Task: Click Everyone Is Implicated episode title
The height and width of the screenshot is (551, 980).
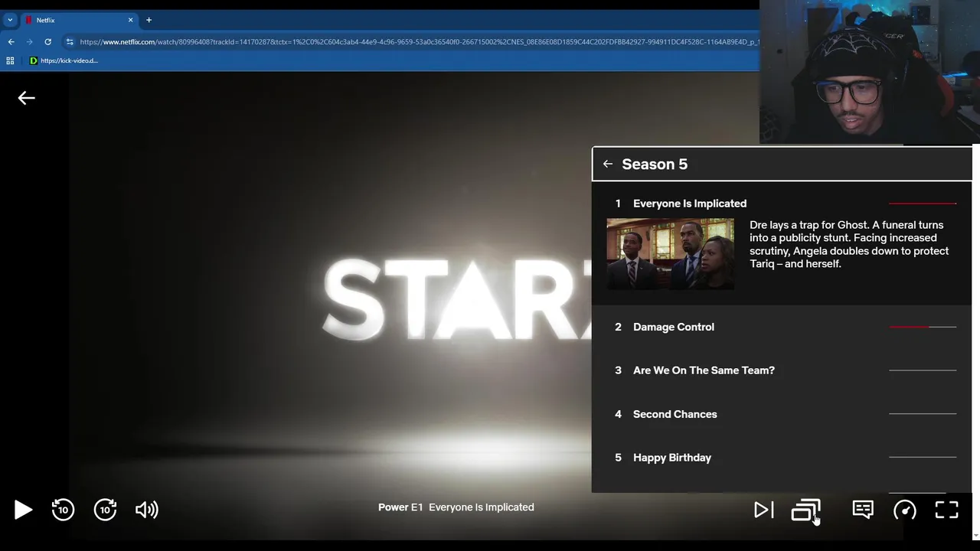Action: click(x=690, y=204)
